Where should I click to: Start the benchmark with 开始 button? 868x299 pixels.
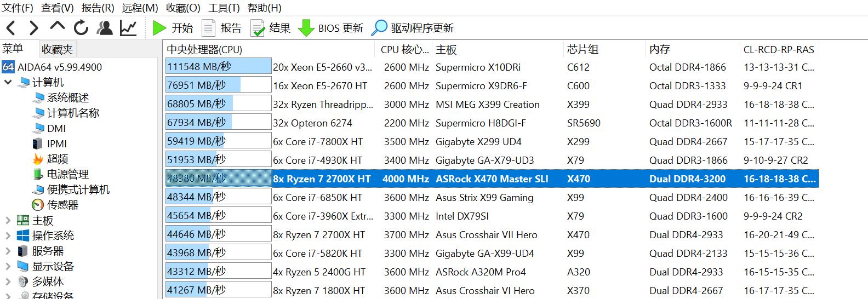(x=173, y=28)
